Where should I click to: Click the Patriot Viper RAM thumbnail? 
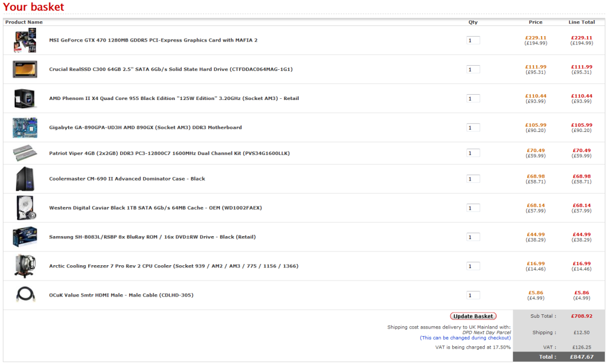point(25,153)
